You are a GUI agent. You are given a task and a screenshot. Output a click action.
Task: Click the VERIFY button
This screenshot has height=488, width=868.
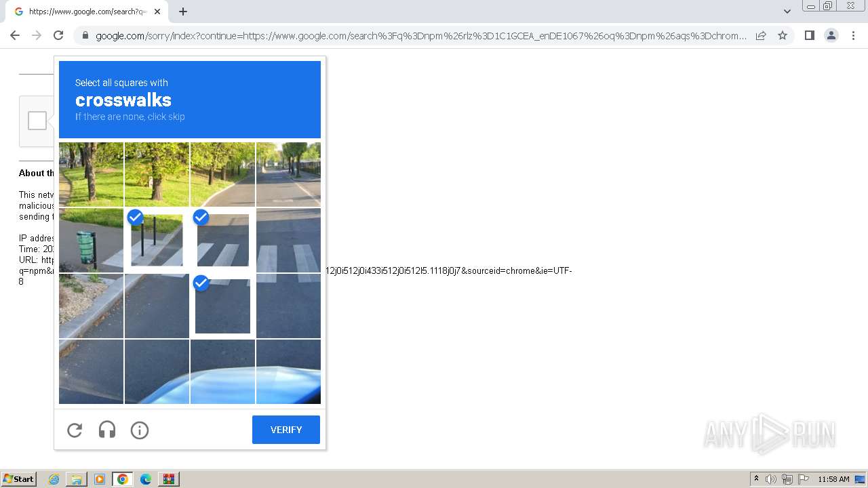tap(286, 430)
